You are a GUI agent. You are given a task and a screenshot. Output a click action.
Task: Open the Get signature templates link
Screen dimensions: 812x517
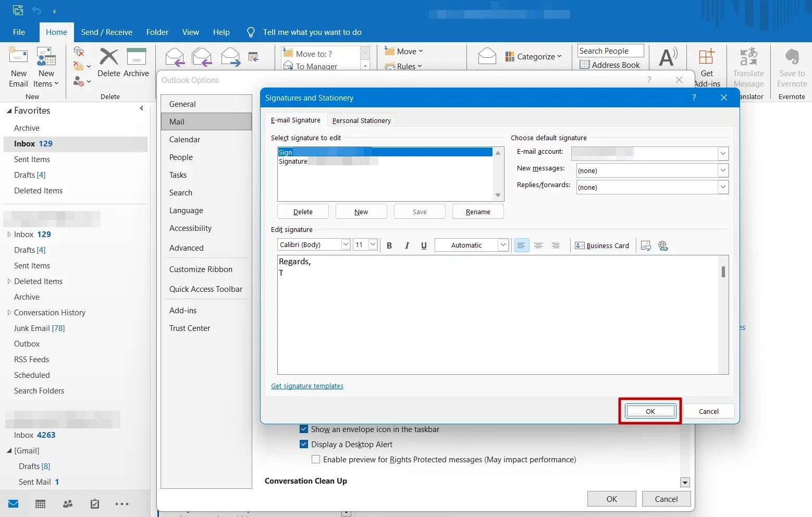click(307, 386)
